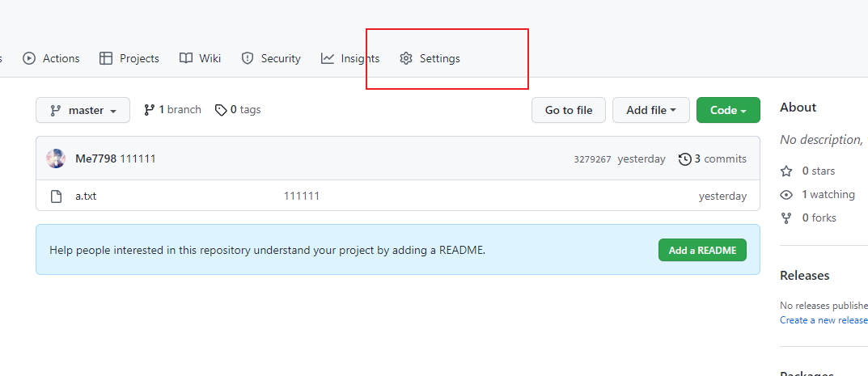Image resolution: width=868 pixels, height=376 pixels.
Task: Click the Security shield icon
Action: [x=248, y=58]
